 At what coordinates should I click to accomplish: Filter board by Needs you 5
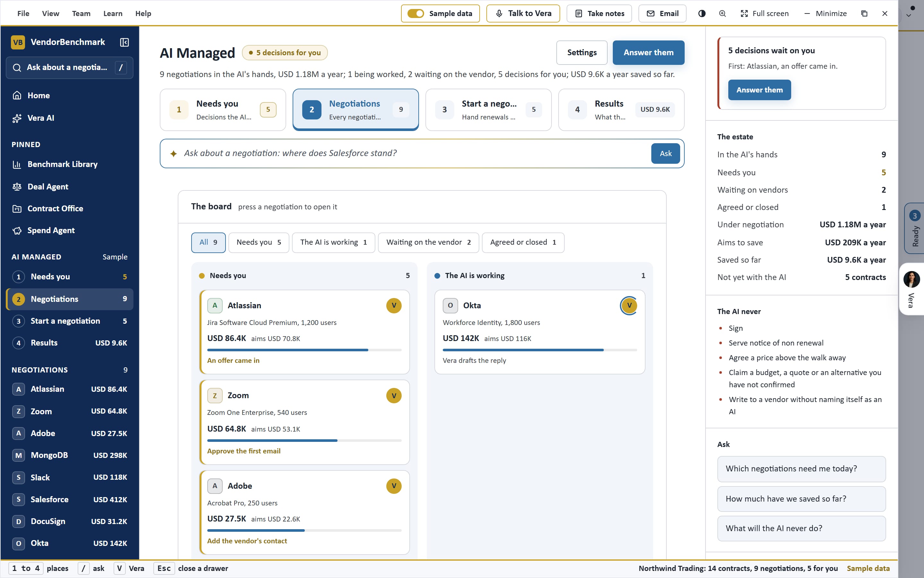point(259,242)
